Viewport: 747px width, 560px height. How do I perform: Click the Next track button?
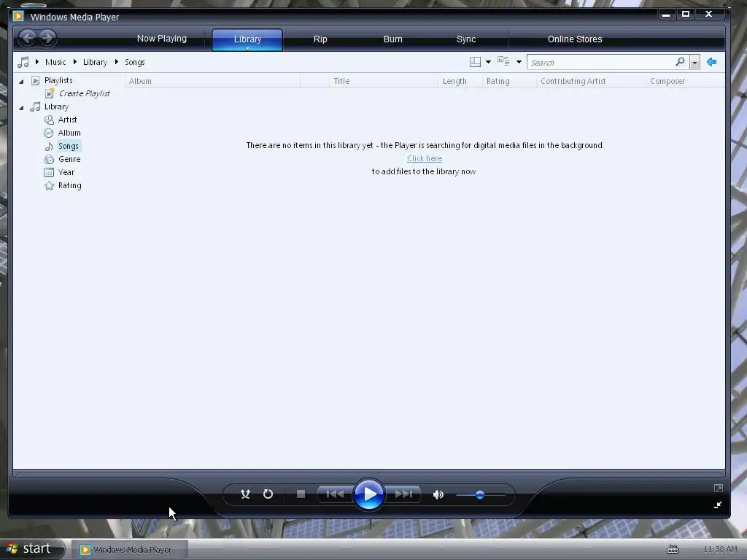coord(403,494)
